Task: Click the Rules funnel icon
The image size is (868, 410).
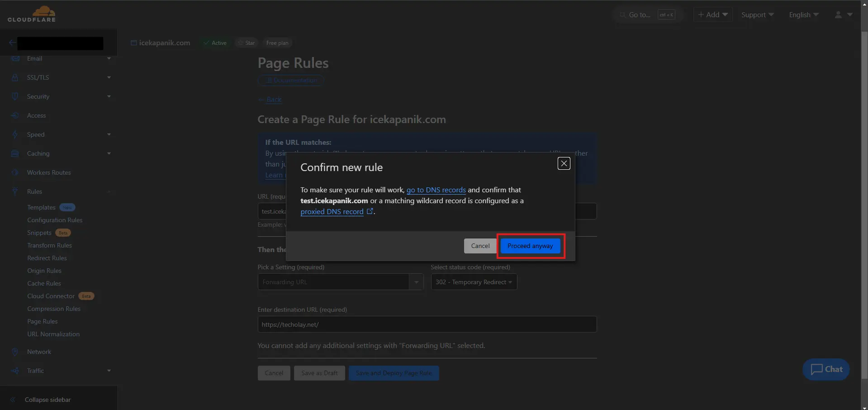Action: pyautogui.click(x=15, y=191)
